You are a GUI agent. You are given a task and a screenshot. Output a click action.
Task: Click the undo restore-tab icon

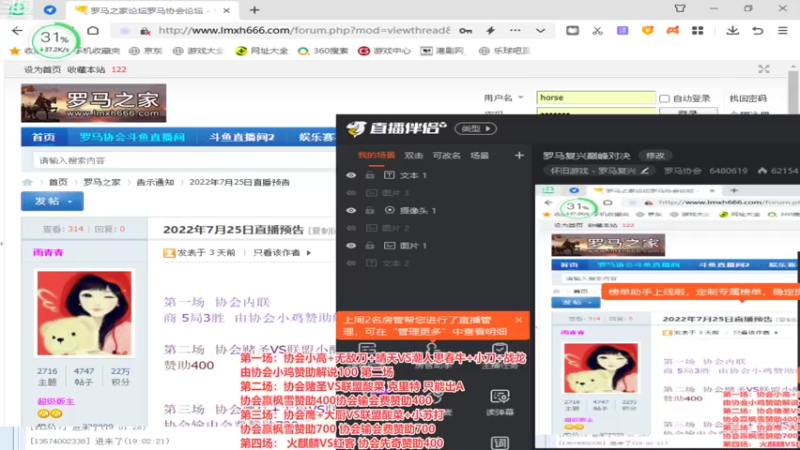[758, 31]
